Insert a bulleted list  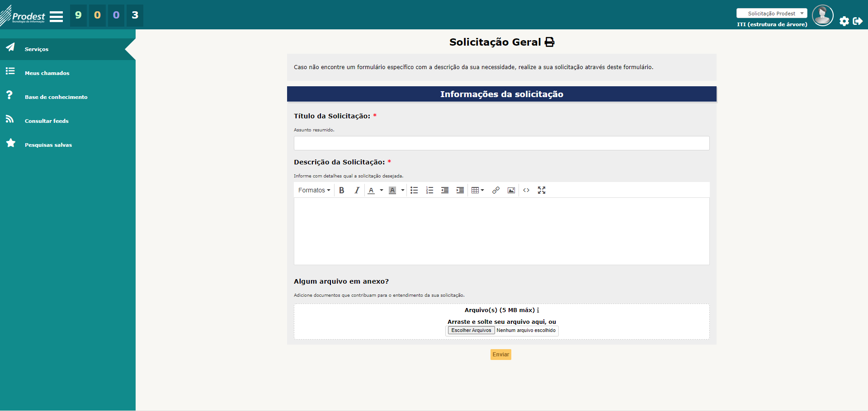(x=414, y=190)
